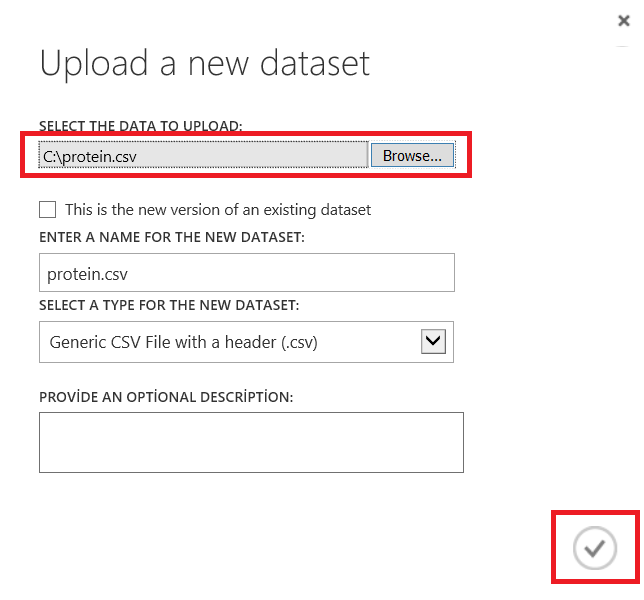This screenshot has width=644, height=600.
Task: Expand the dataset type selector's chevron
Action: pyautogui.click(x=433, y=342)
